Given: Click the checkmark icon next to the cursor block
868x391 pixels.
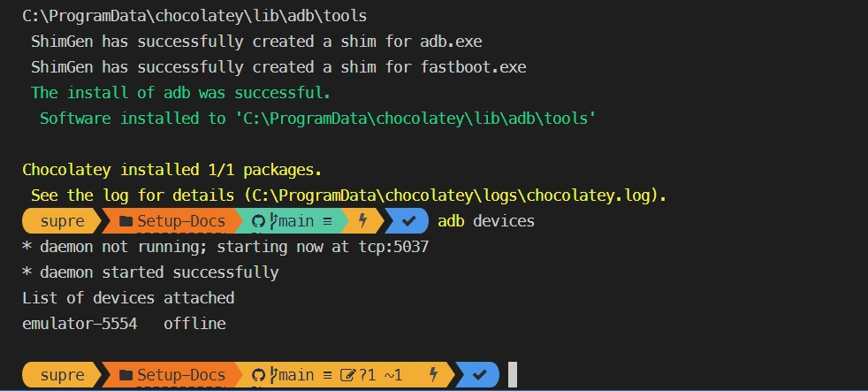Looking at the screenshot, I should 479,375.
